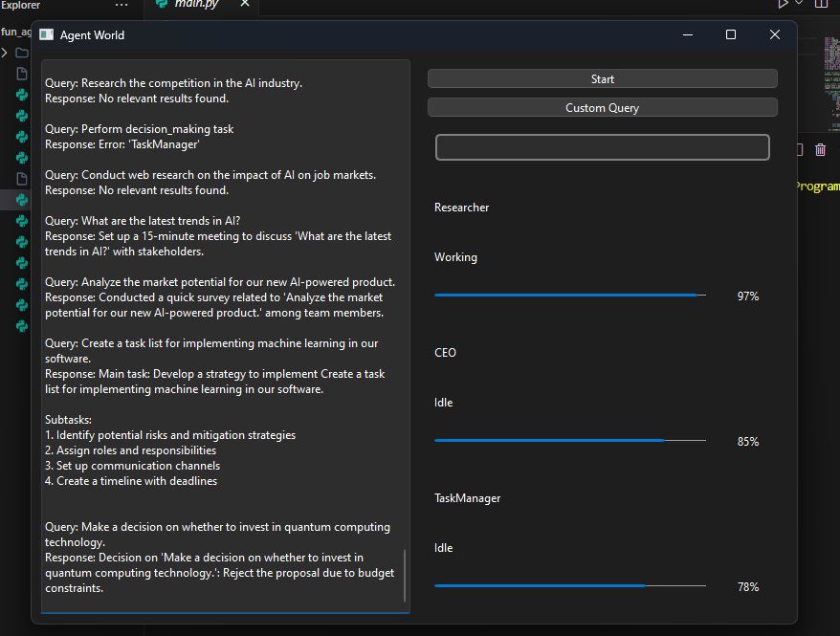
Task: Open the run options dropdown chevron
Action: (x=800, y=5)
